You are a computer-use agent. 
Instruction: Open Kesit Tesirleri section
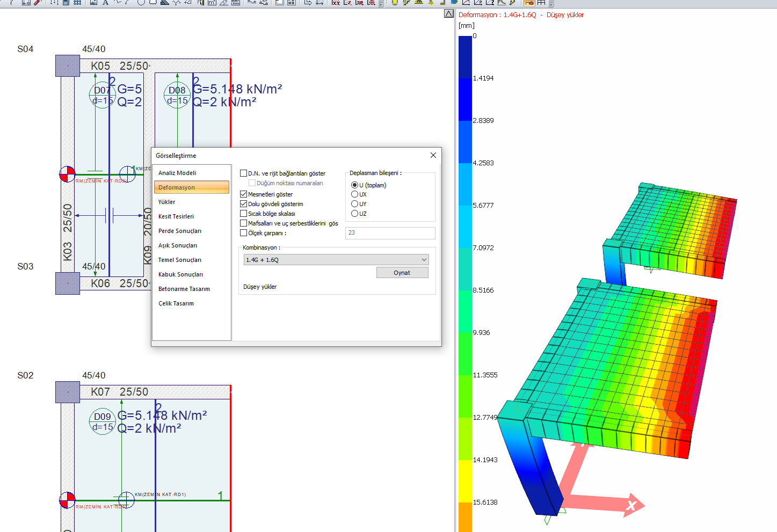pos(191,216)
